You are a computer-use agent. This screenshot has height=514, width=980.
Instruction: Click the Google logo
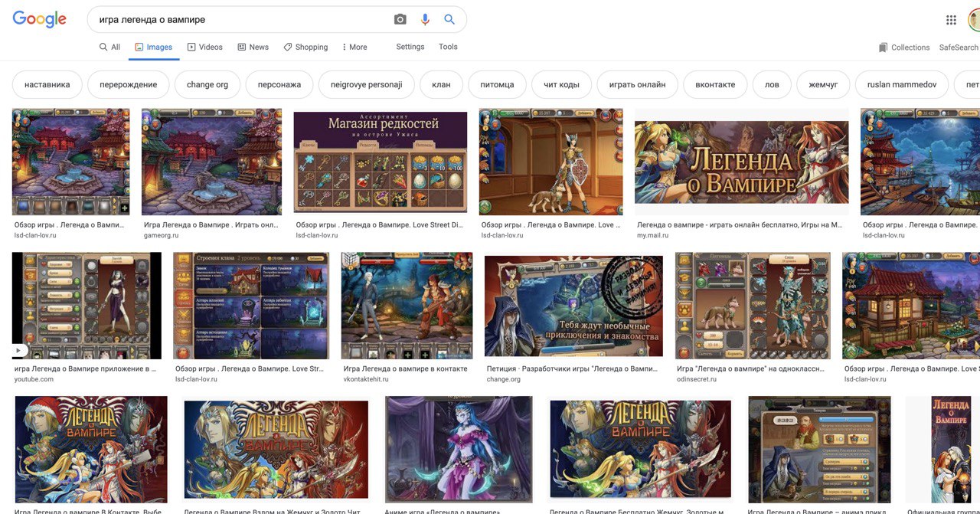pos(39,20)
